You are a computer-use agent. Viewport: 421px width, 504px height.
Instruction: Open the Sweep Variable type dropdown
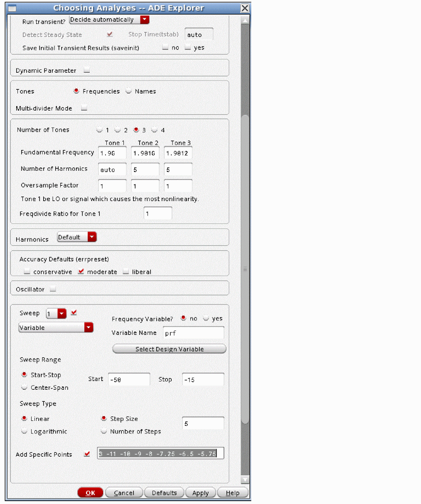89,327
